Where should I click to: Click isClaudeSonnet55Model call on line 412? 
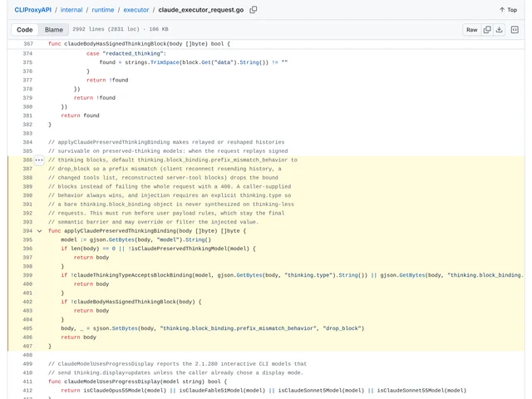[x=410, y=391]
